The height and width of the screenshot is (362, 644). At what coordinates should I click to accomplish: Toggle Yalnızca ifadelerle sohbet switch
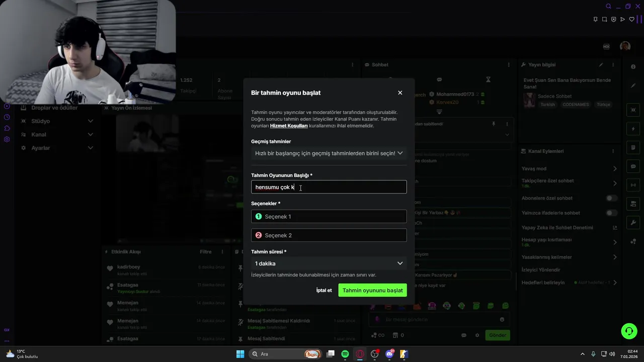[x=611, y=213]
